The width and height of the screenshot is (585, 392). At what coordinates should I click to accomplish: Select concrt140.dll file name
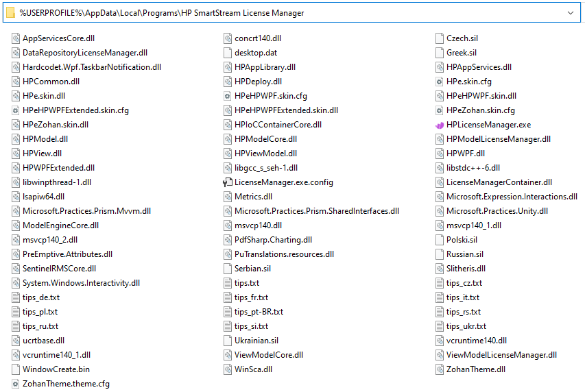pos(258,38)
